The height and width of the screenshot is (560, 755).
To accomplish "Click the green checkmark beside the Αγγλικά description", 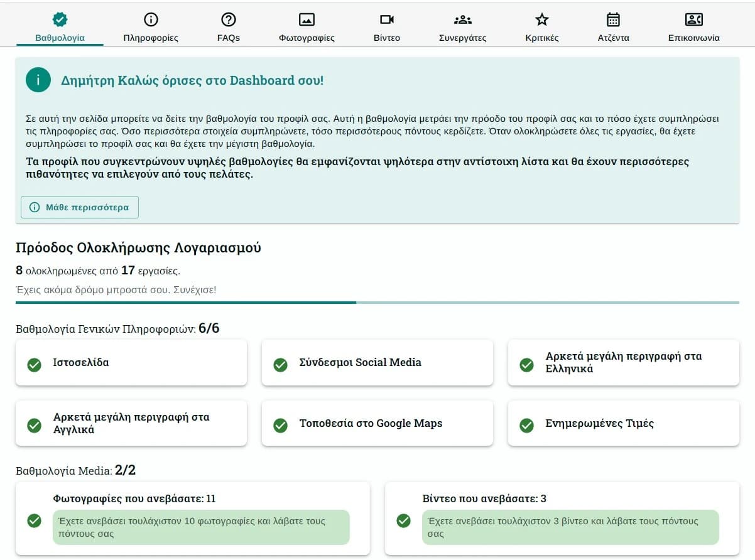I will pyautogui.click(x=35, y=425).
